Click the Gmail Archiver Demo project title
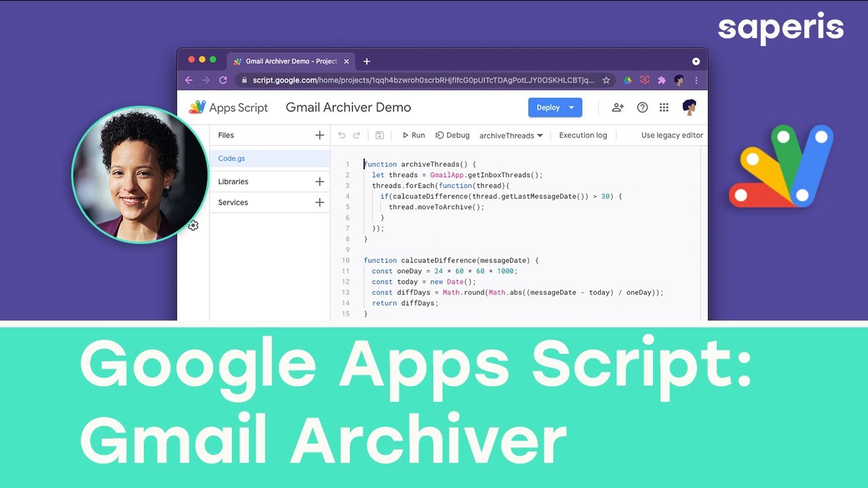This screenshot has height=488, width=868. pyautogui.click(x=349, y=107)
